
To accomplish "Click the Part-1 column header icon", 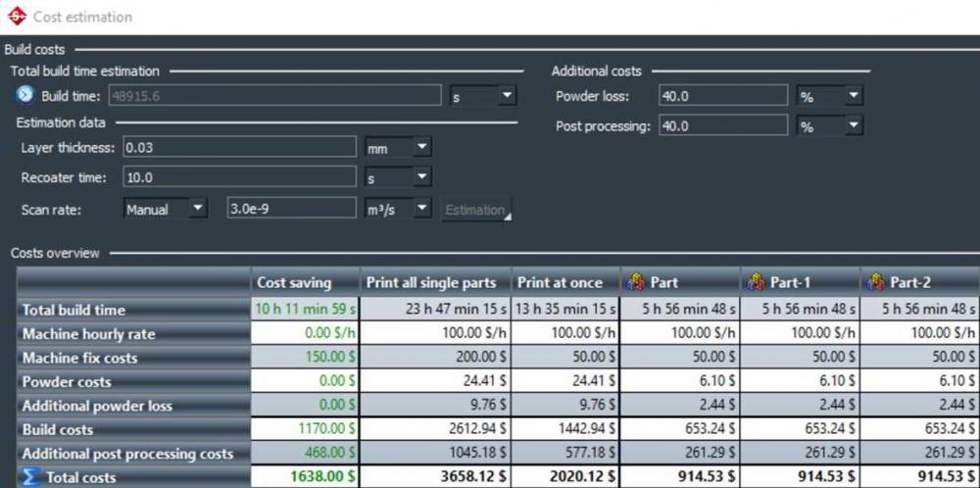I will (755, 282).
